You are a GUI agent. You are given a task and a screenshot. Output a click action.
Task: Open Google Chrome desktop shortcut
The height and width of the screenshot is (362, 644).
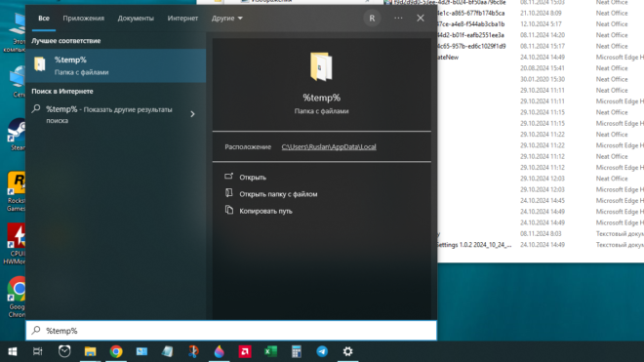point(18,297)
